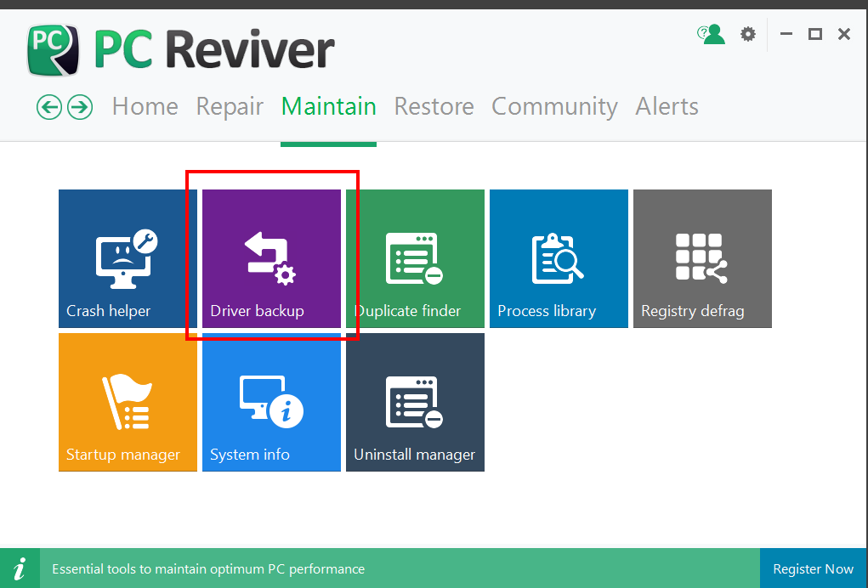Open the Community tab
This screenshot has height=588, width=868.
pyautogui.click(x=554, y=106)
